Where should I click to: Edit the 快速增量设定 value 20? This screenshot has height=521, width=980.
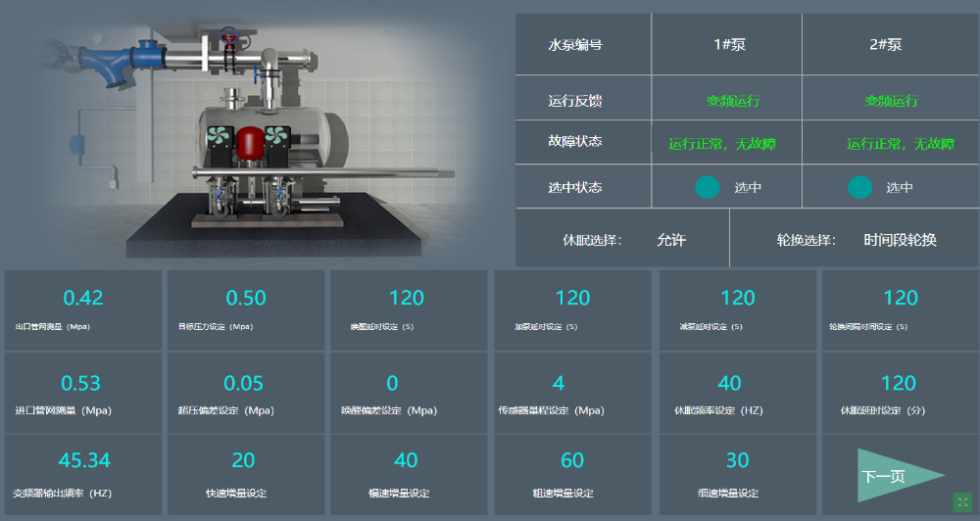coord(243,460)
